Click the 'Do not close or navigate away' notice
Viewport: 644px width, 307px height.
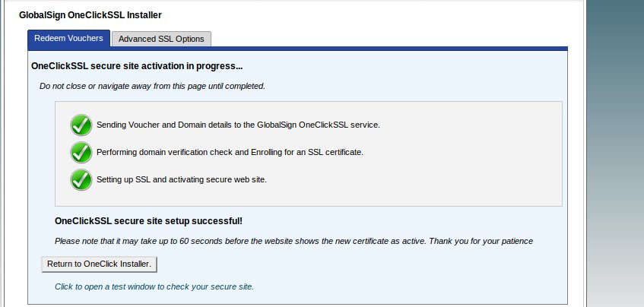click(152, 86)
